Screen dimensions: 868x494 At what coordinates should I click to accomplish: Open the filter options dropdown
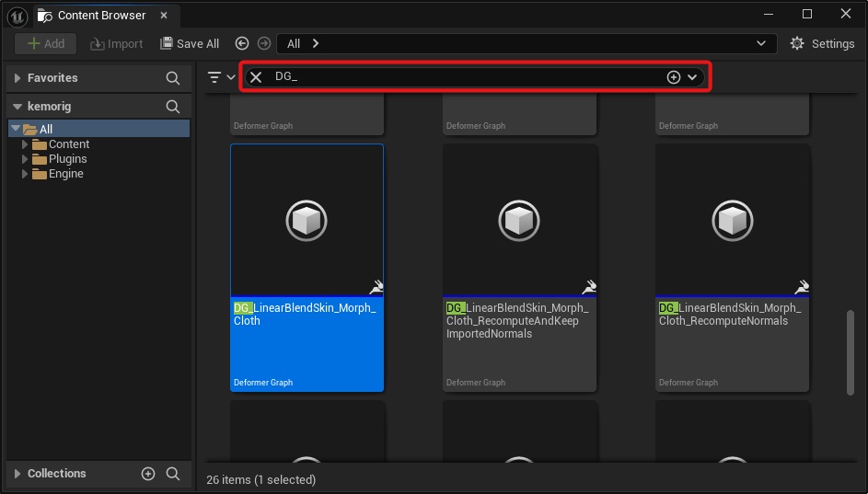pyautogui.click(x=221, y=77)
